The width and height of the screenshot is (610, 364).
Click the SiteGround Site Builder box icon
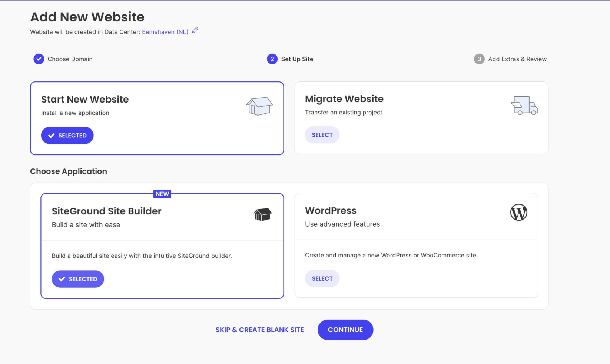tap(263, 214)
